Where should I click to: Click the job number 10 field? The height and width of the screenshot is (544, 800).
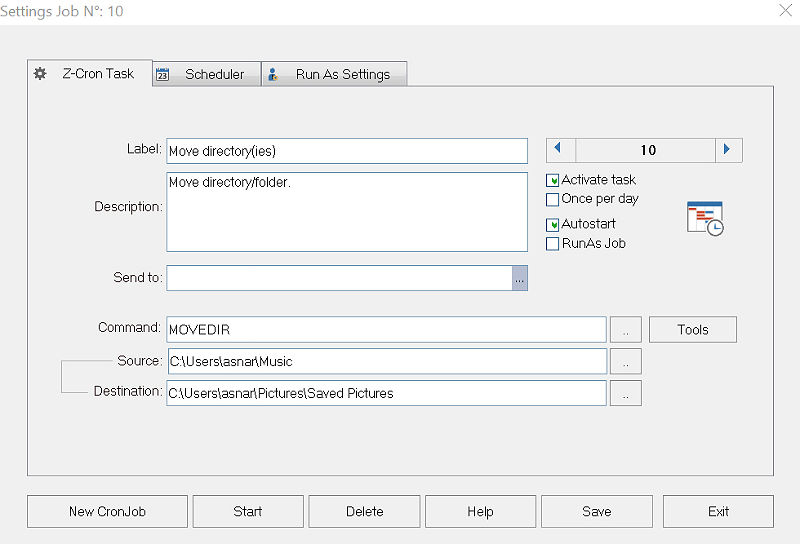[x=645, y=150]
